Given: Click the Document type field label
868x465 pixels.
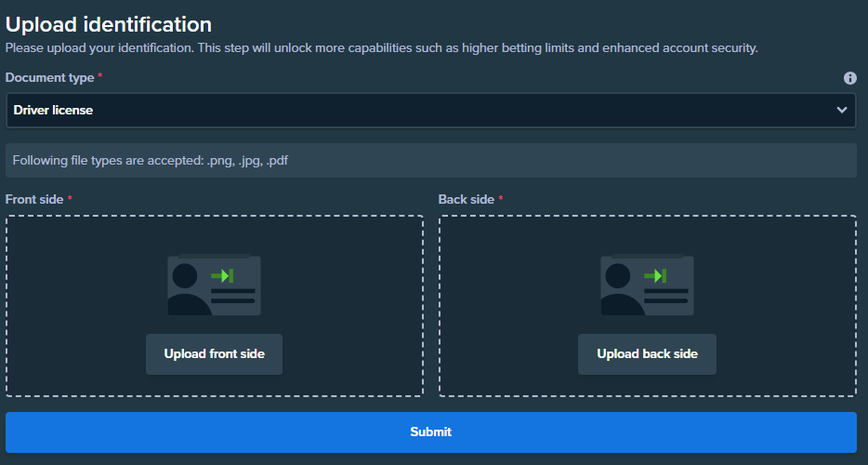Looking at the screenshot, I should pos(48,78).
